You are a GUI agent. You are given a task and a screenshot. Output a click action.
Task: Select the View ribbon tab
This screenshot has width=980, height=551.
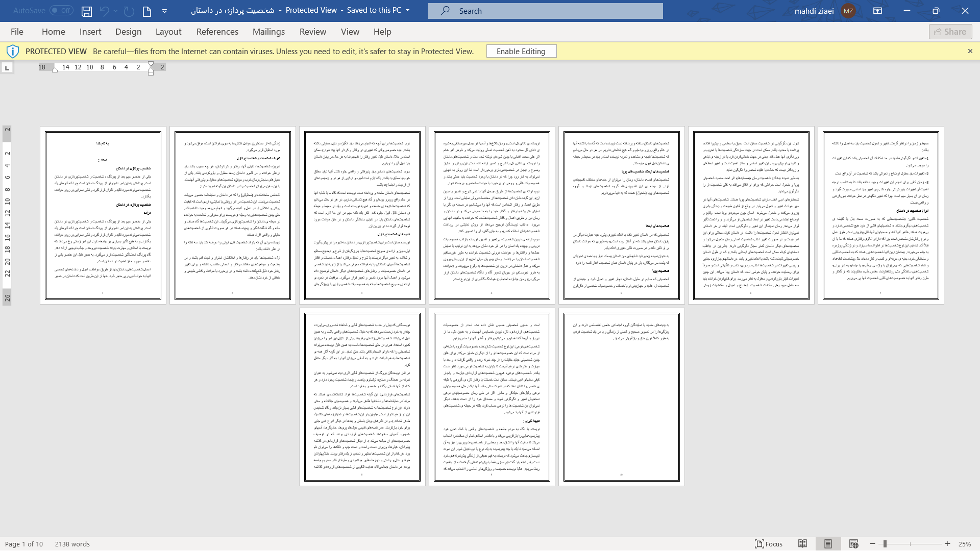point(350,31)
